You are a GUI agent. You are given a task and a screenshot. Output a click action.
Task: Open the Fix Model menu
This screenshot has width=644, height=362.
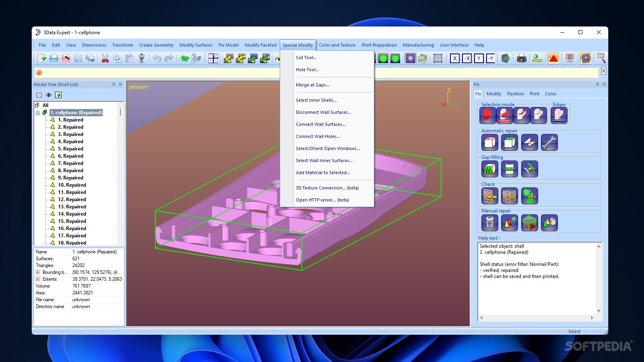point(229,45)
